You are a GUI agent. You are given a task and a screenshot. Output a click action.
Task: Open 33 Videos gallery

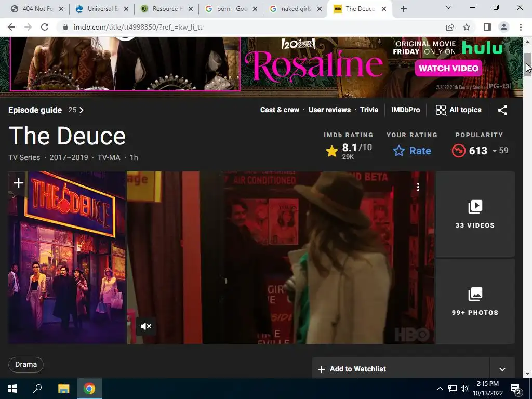click(475, 214)
